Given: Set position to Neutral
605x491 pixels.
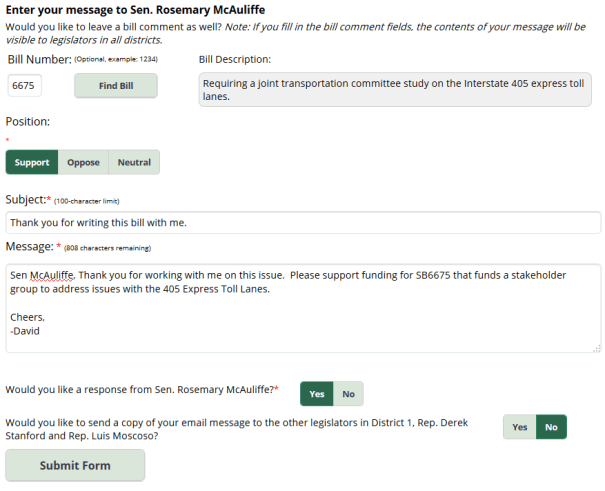Looking at the screenshot, I should pyautogui.click(x=134, y=162).
